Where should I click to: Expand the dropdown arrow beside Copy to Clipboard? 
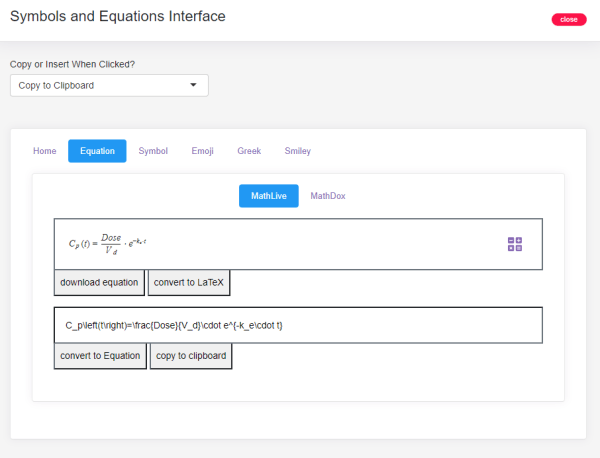pyautogui.click(x=193, y=85)
